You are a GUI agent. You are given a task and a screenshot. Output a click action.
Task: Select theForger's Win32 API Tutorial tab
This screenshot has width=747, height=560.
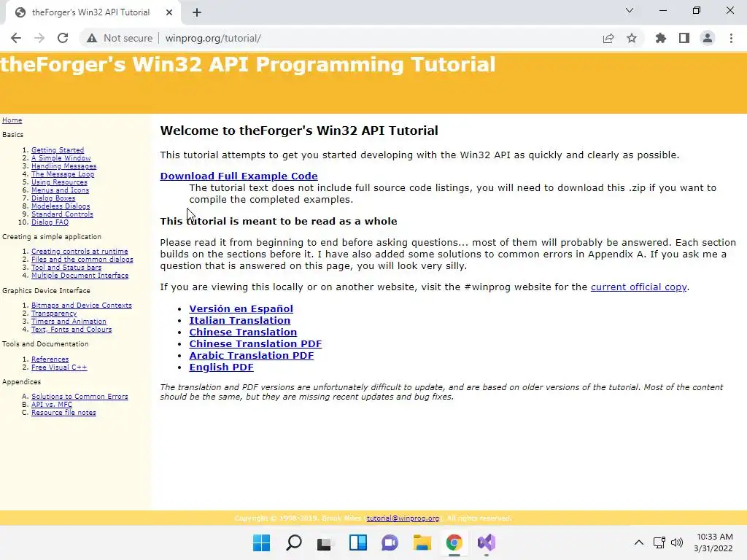pyautogui.click(x=90, y=12)
